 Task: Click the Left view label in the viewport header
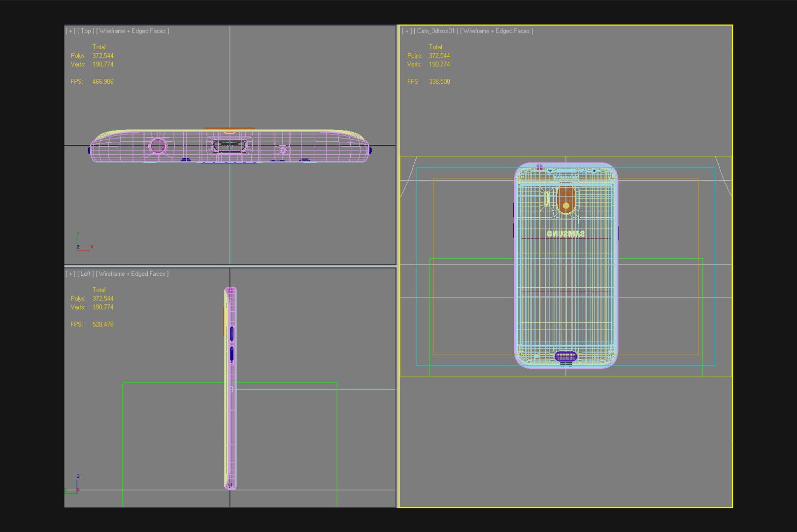[x=85, y=274]
